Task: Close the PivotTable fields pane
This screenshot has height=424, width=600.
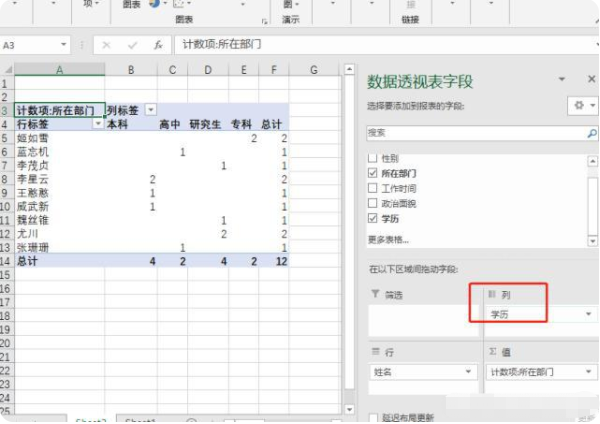Action: [x=590, y=79]
